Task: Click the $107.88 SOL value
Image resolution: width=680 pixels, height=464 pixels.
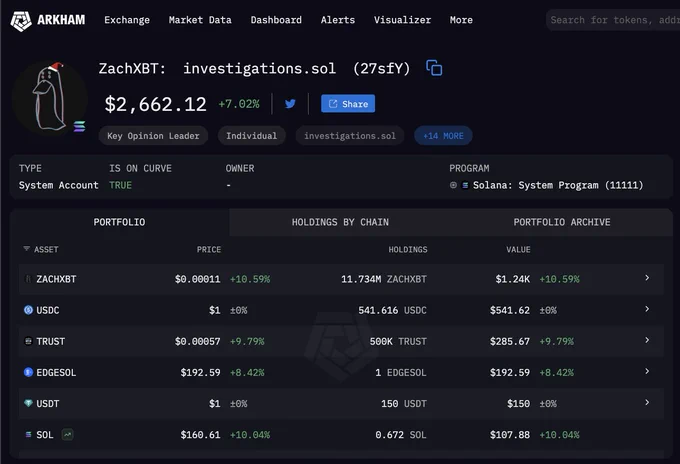Action: pos(510,435)
